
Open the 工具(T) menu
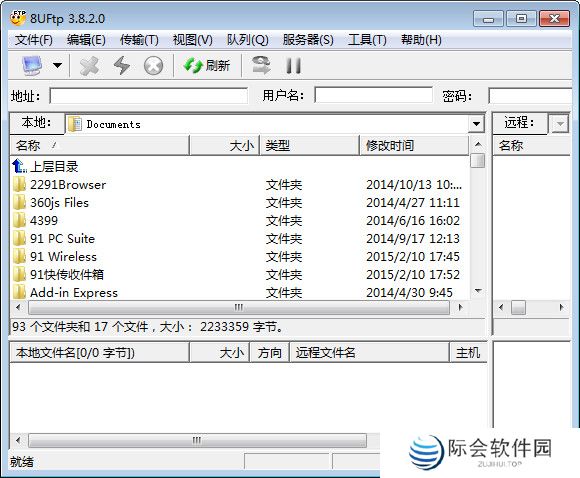tap(367, 40)
